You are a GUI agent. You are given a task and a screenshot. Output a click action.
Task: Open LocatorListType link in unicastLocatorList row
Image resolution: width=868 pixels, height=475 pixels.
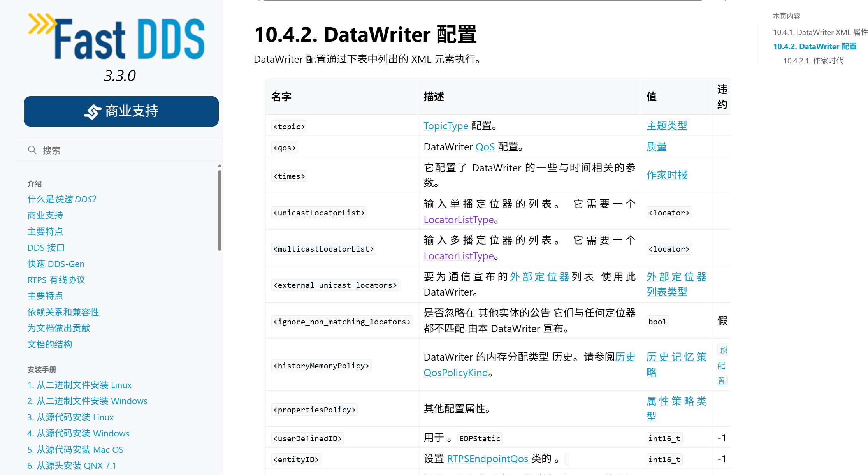459,220
